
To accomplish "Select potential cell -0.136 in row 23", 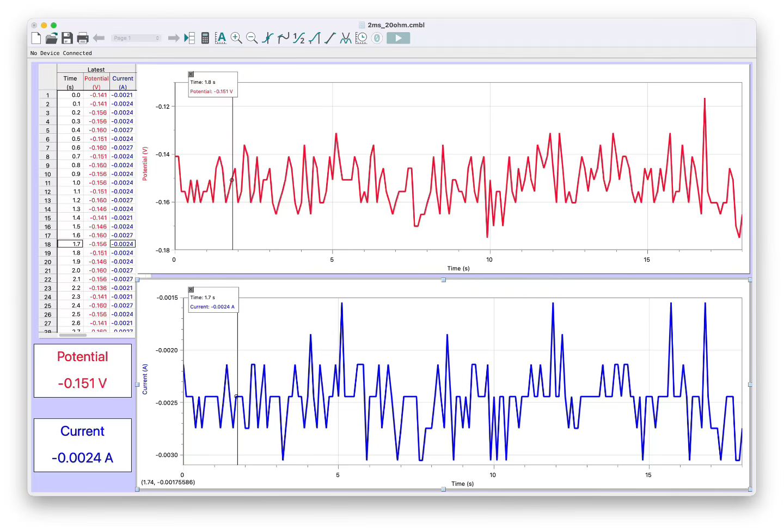I will pos(96,288).
